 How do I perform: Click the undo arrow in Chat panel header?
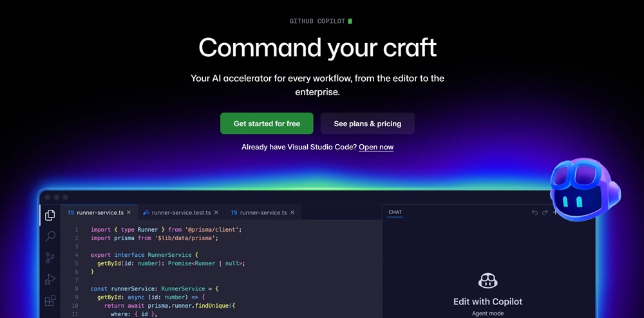point(535,212)
